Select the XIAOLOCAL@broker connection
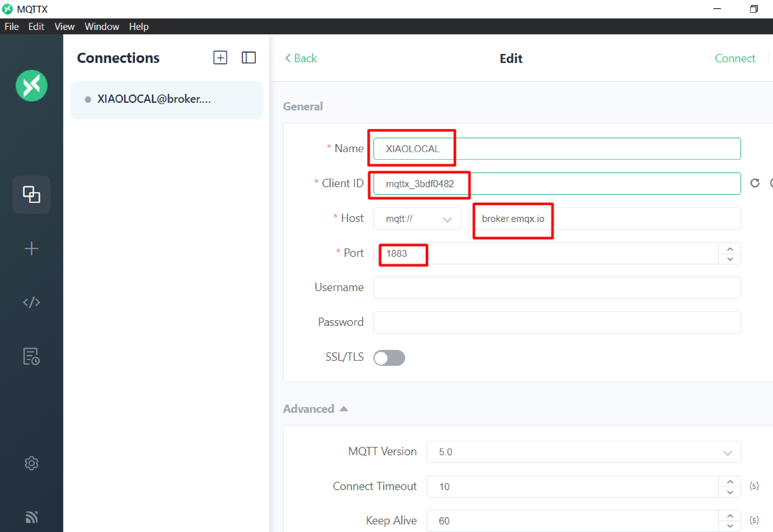 (167, 100)
